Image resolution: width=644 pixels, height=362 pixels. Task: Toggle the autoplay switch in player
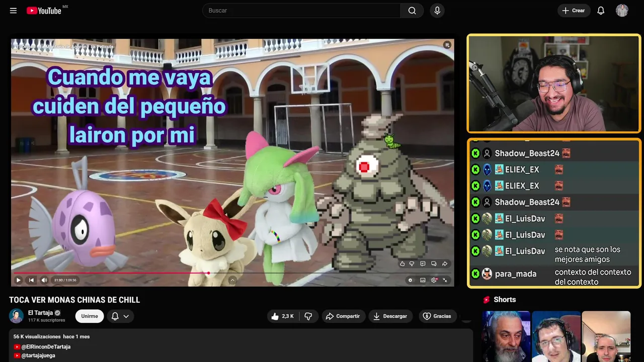[411, 280]
